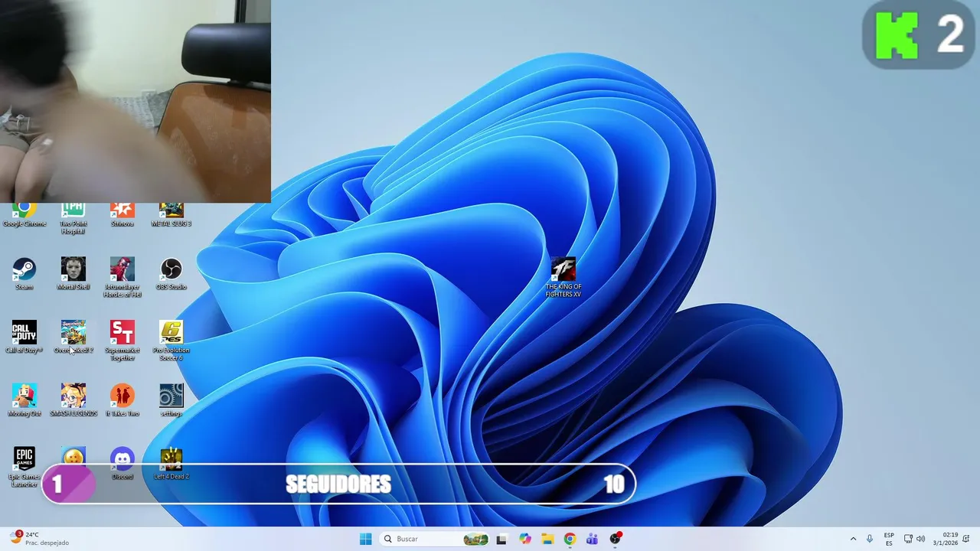Open the volume speaker tray icon
The height and width of the screenshot is (551, 980).
tap(921, 539)
